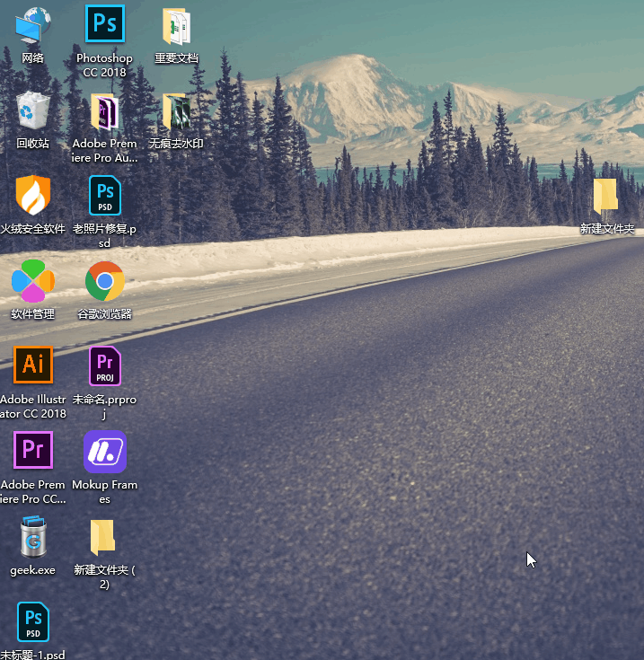Screen dimensions: 644x660
Task: Select the geek.exe uninstaller icon
Action: 33,537
